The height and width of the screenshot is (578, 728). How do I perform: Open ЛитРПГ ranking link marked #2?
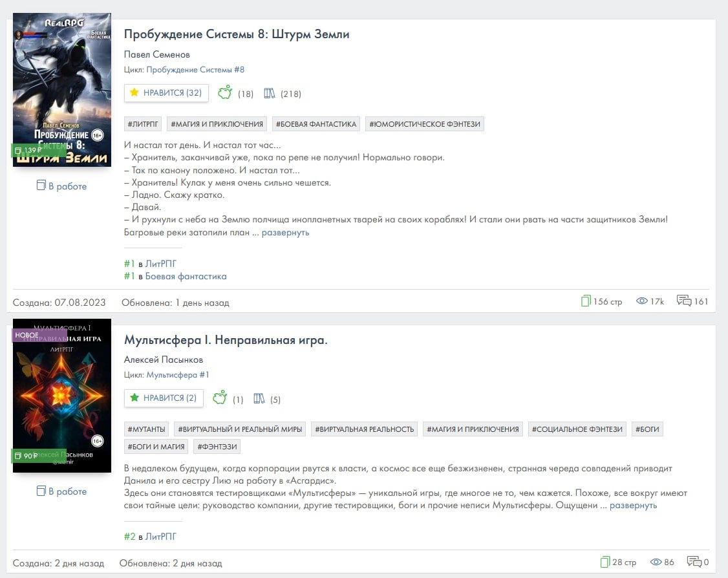160,537
